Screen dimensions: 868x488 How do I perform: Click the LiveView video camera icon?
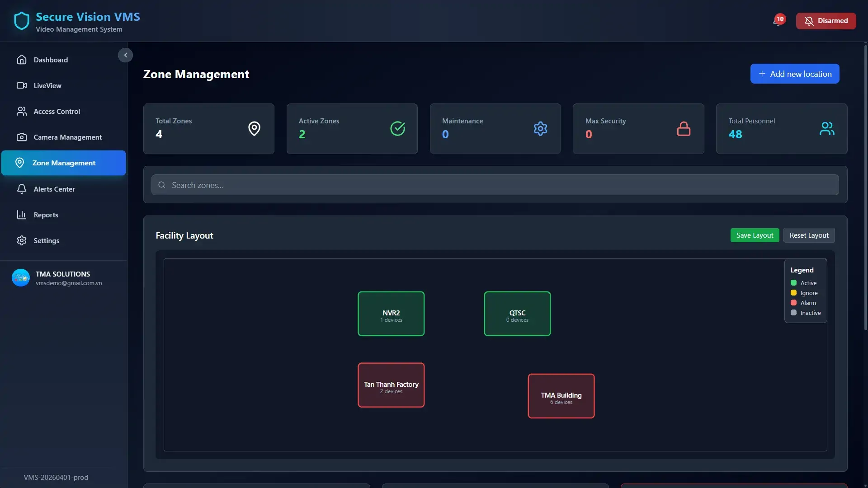pos(22,85)
